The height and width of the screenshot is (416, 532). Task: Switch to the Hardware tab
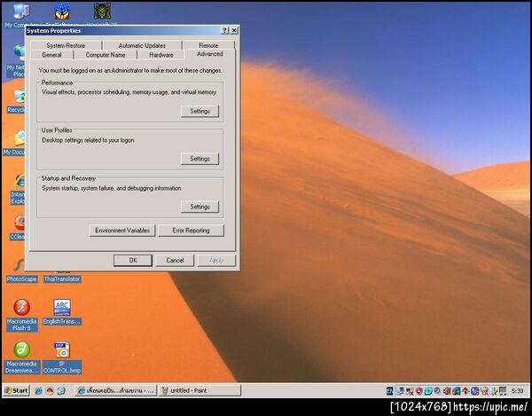(161, 55)
